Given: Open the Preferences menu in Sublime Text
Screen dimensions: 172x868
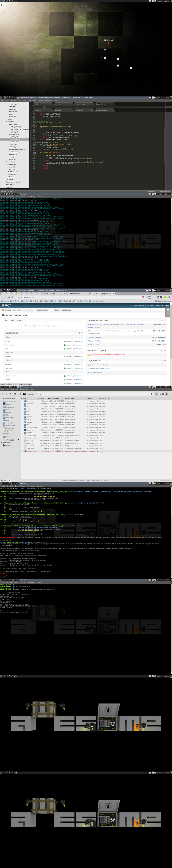Looking at the screenshot, I should (49, 100).
